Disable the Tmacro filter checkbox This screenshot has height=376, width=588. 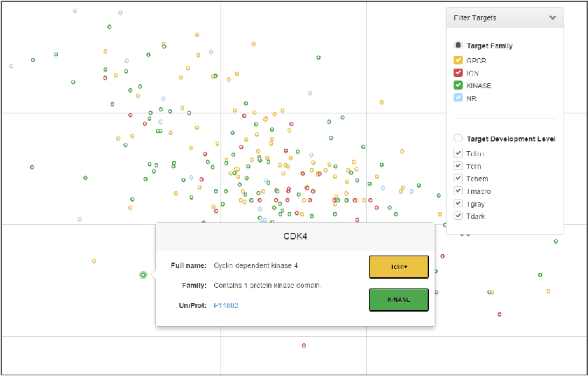pos(458,191)
